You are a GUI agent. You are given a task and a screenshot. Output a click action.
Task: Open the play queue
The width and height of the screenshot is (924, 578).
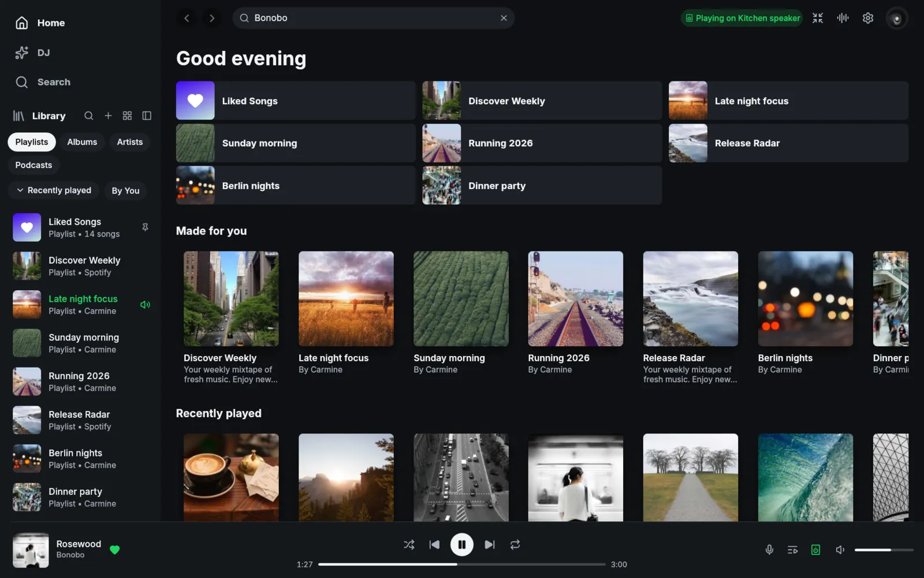(792, 550)
